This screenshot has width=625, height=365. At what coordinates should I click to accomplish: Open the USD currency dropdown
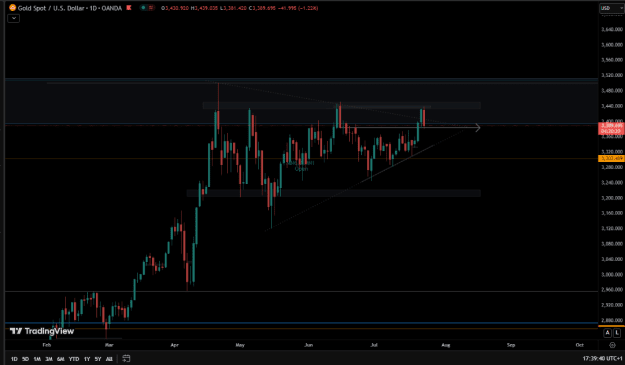(x=611, y=8)
